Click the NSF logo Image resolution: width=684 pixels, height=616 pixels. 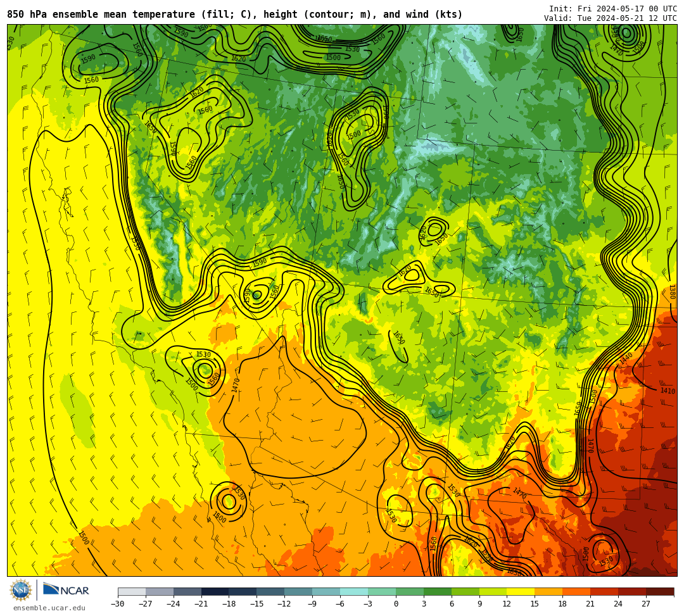(x=21, y=590)
